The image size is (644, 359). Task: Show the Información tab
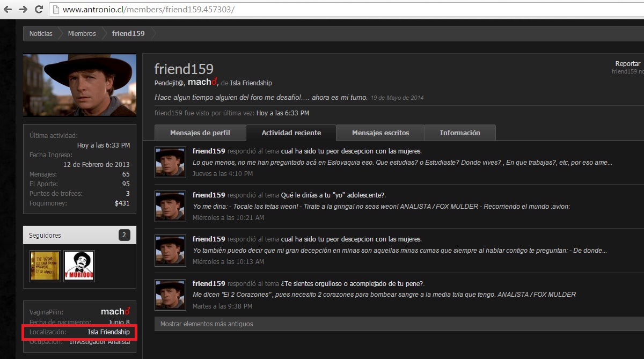point(460,133)
